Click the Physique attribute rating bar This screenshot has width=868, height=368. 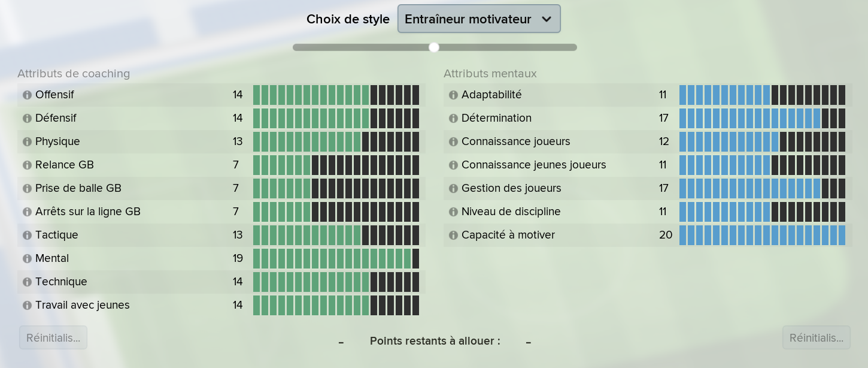pos(336,141)
